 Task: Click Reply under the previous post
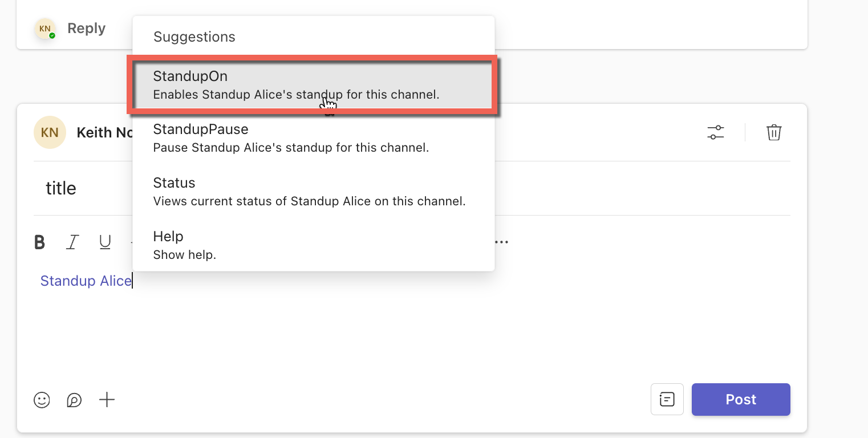click(x=86, y=29)
